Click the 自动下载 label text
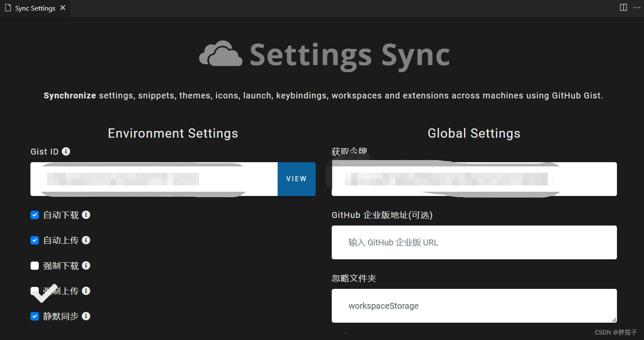 coord(61,215)
